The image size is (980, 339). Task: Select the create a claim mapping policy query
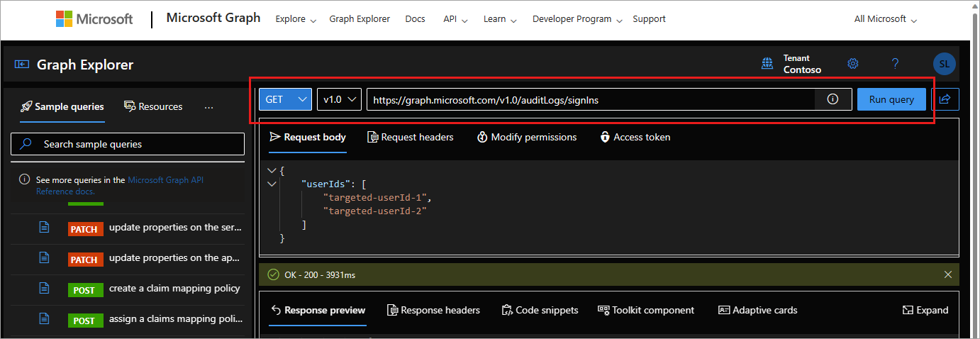174,289
